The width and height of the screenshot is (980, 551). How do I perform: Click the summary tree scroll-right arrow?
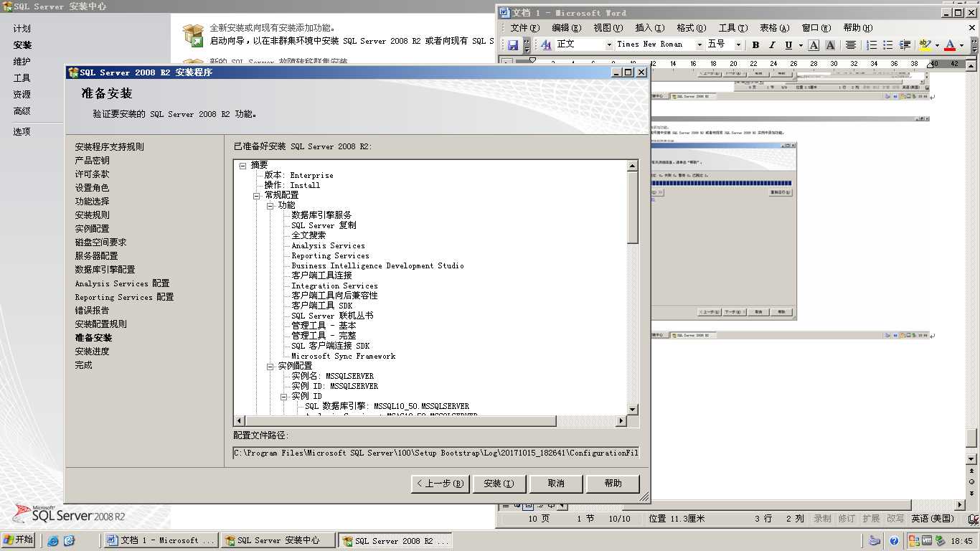pyautogui.click(x=622, y=420)
